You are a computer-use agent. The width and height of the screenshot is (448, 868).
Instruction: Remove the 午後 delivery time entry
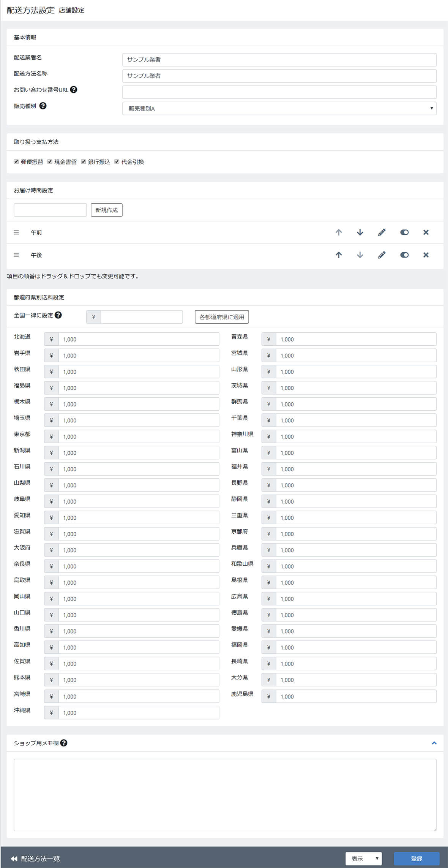[426, 255]
